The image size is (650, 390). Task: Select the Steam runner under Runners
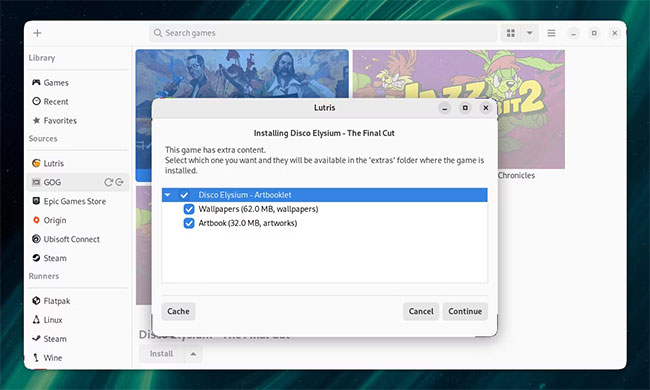point(77,339)
